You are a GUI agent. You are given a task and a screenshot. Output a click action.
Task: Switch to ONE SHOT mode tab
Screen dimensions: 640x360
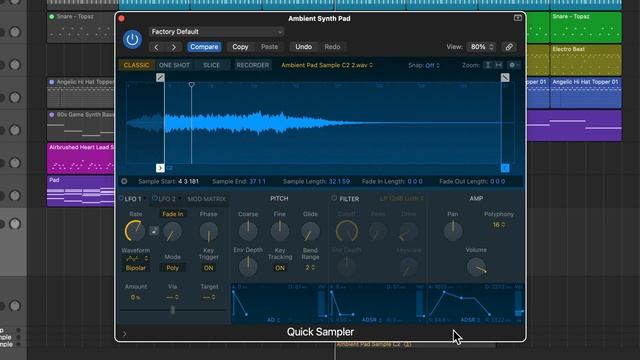[174, 65]
